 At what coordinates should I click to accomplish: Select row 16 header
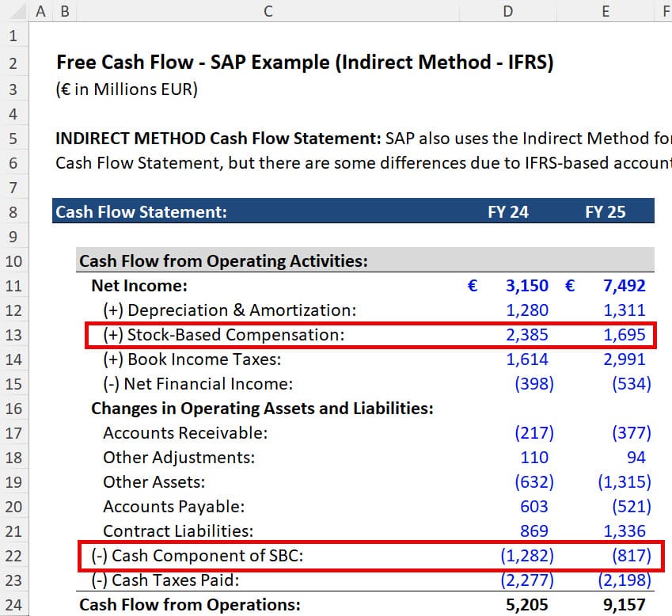click(14, 409)
